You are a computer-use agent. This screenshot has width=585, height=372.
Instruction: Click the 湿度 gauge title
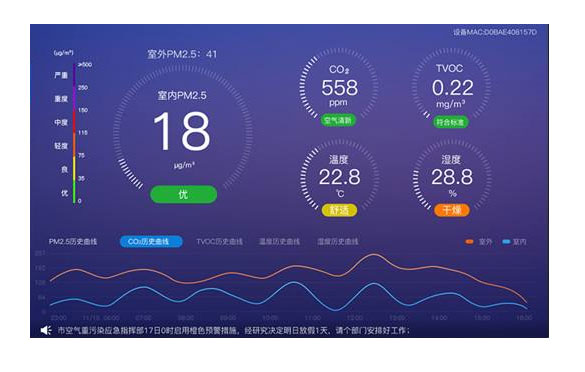(451, 160)
